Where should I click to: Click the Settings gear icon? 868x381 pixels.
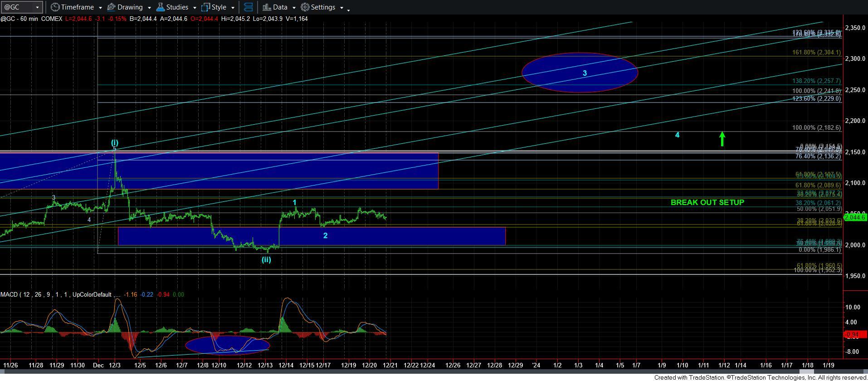click(x=305, y=7)
